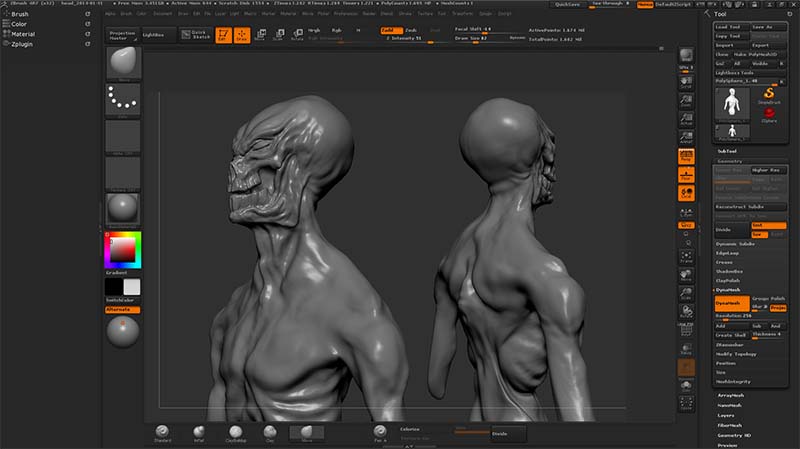Open the material sphere selector
Viewport: 800px width, 449px height.
[123, 210]
